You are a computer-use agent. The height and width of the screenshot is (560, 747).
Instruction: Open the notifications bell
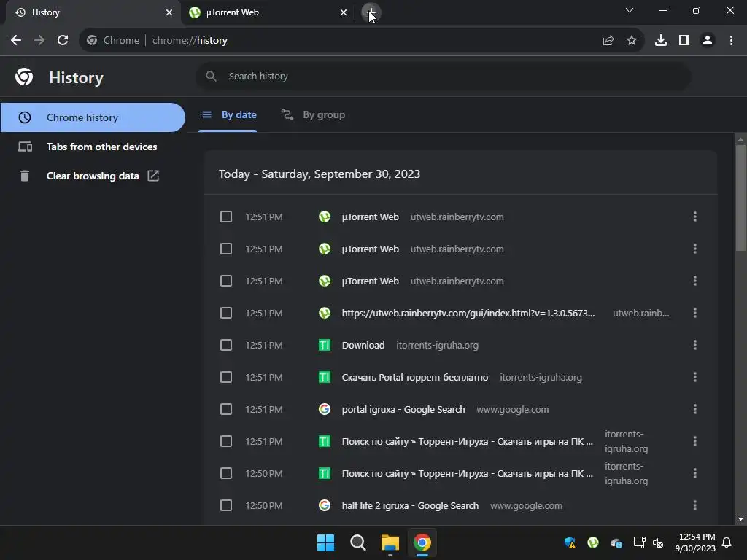[727, 542]
